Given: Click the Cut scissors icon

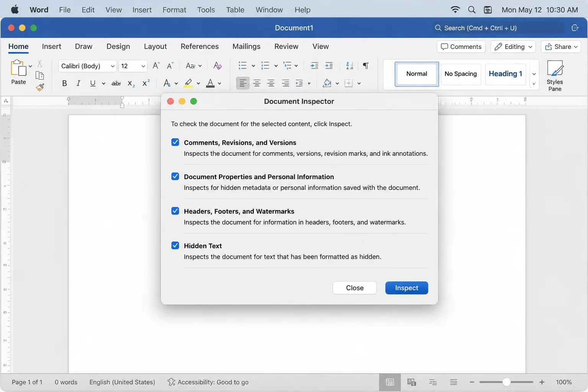Looking at the screenshot, I should (40, 64).
